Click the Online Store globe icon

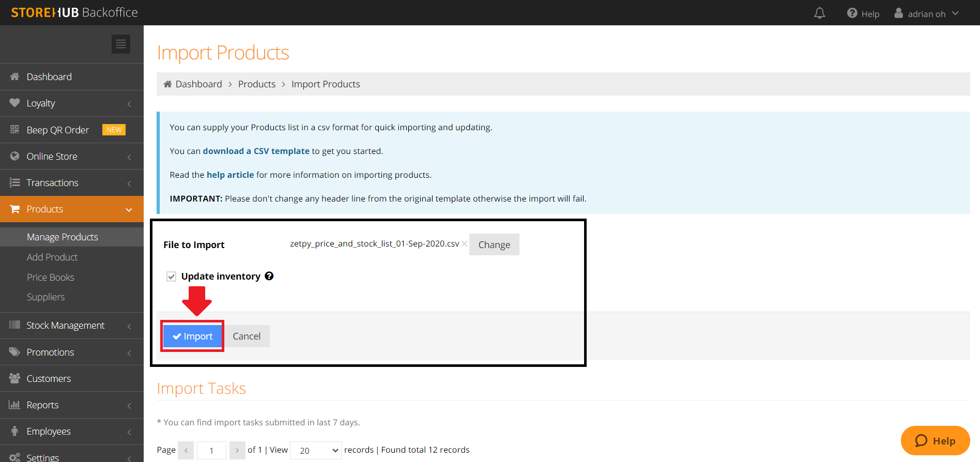click(14, 156)
